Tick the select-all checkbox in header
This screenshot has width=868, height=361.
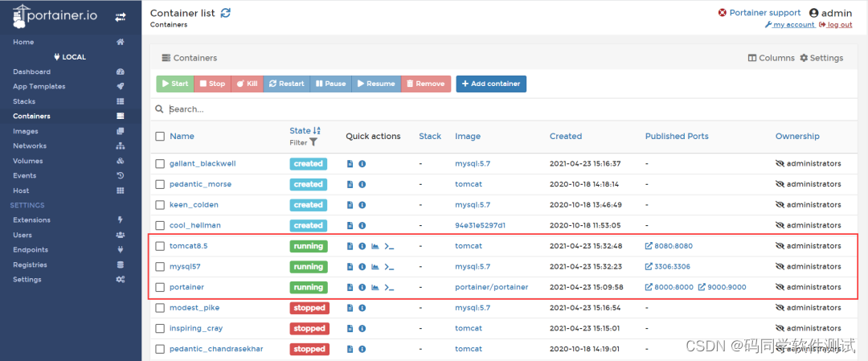(160, 136)
